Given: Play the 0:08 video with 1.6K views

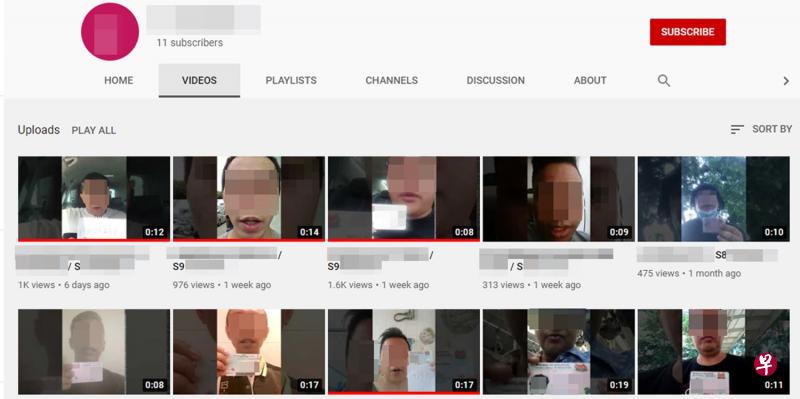Looking at the screenshot, I should (404, 199).
